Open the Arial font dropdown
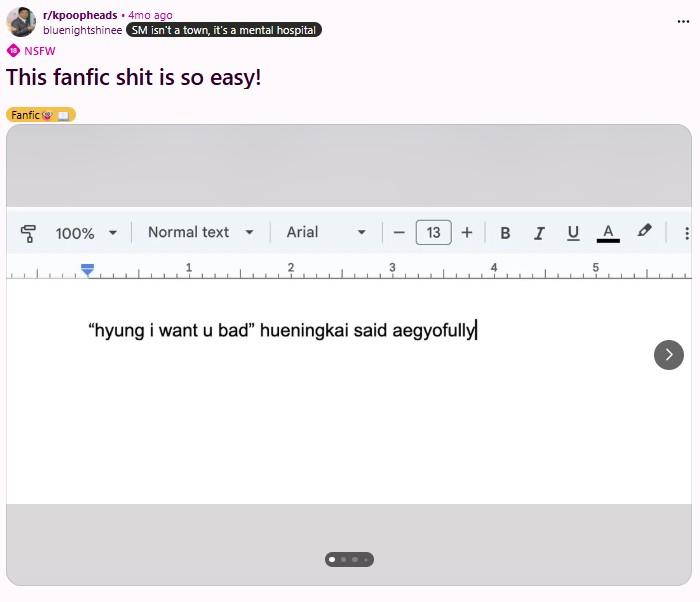The height and width of the screenshot is (602, 700). [x=326, y=232]
